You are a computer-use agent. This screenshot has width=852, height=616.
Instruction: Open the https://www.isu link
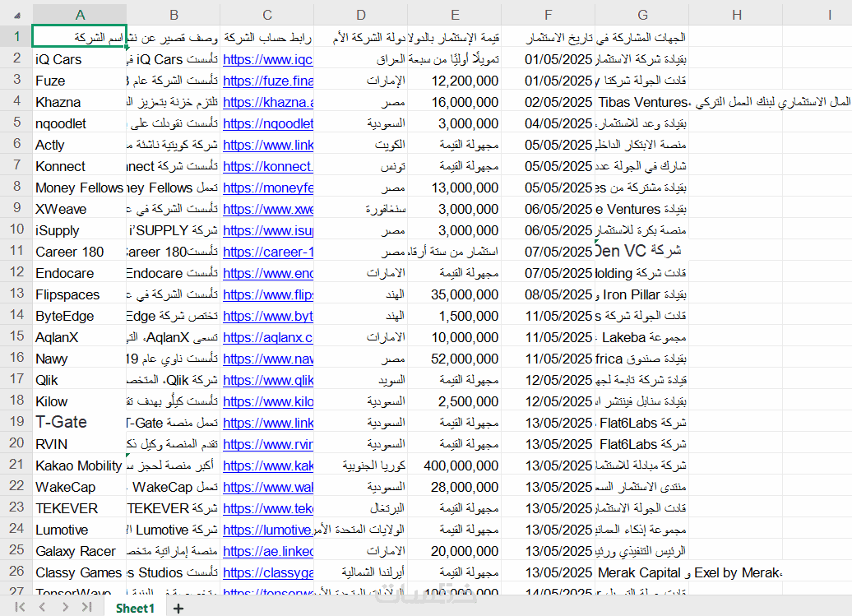coord(268,231)
